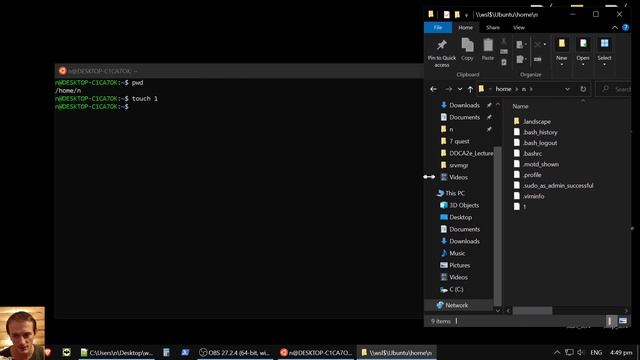Image resolution: width=640 pixels, height=360 pixels.
Task: Click the Refresh button beside address bar
Action: click(583, 89)
